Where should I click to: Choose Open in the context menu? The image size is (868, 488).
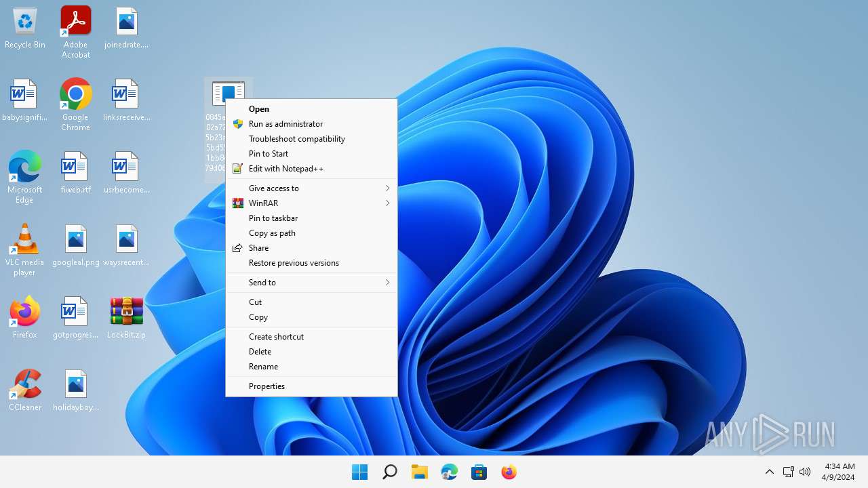click(311, 109)
